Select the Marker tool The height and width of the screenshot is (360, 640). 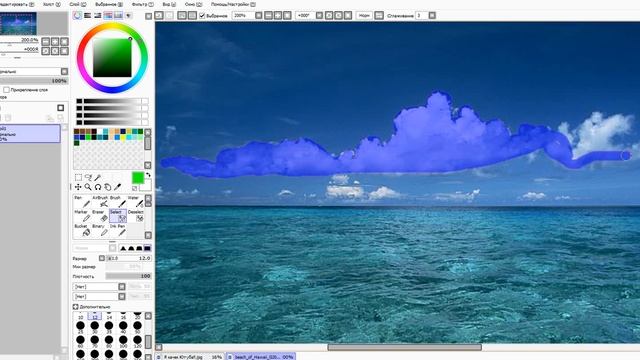pos(82,216)
